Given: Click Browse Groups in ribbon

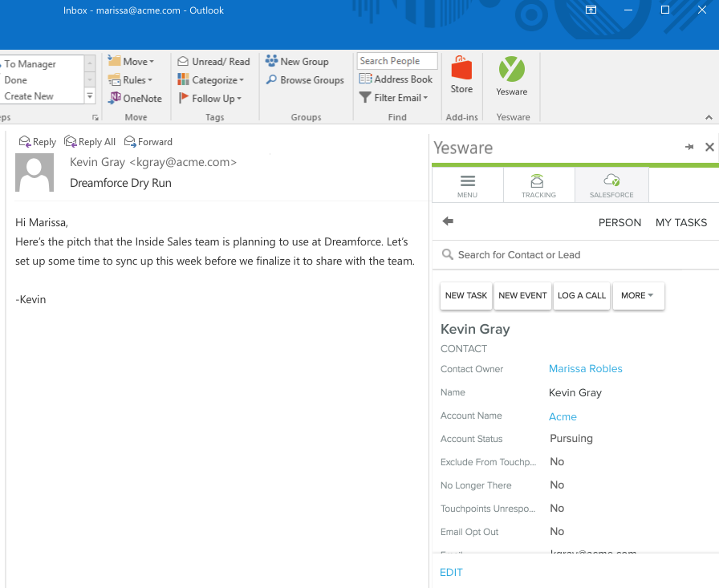Looking at the screenshot, I should pos(305,80).
